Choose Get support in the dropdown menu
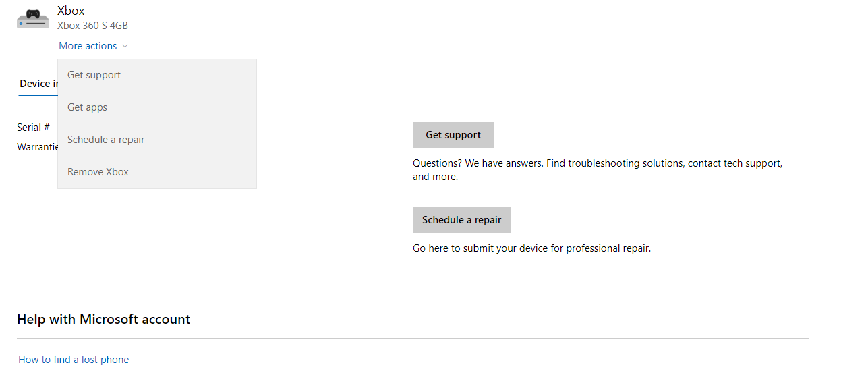 [x=157, y=75]
